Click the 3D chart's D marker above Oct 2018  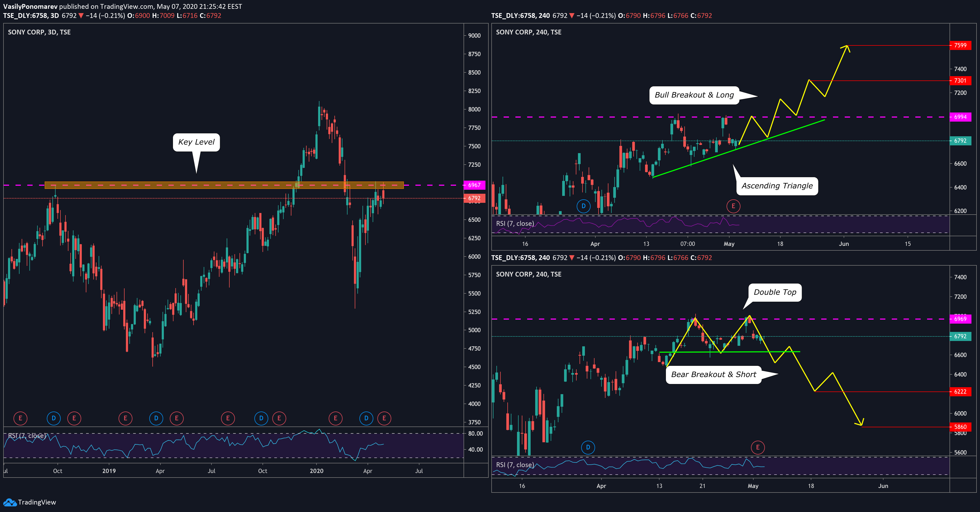tap(54, 418)
